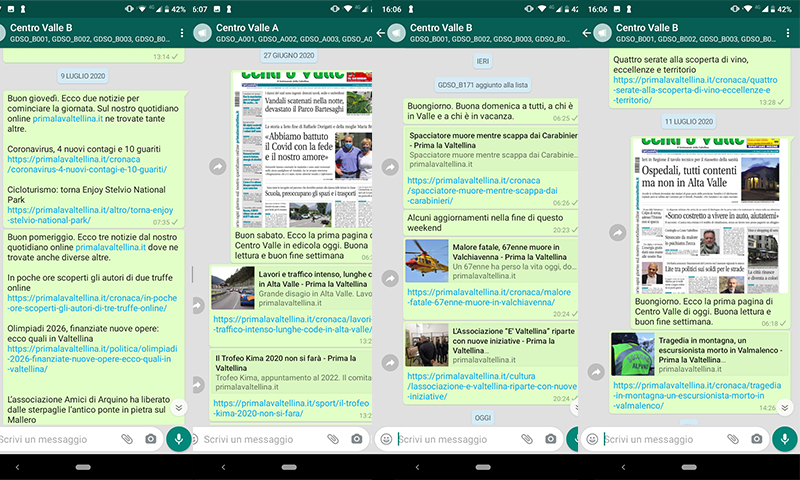
Task: Tap the microphone button in the 9 LUGLIO 2020 chat
Action: 179,439
